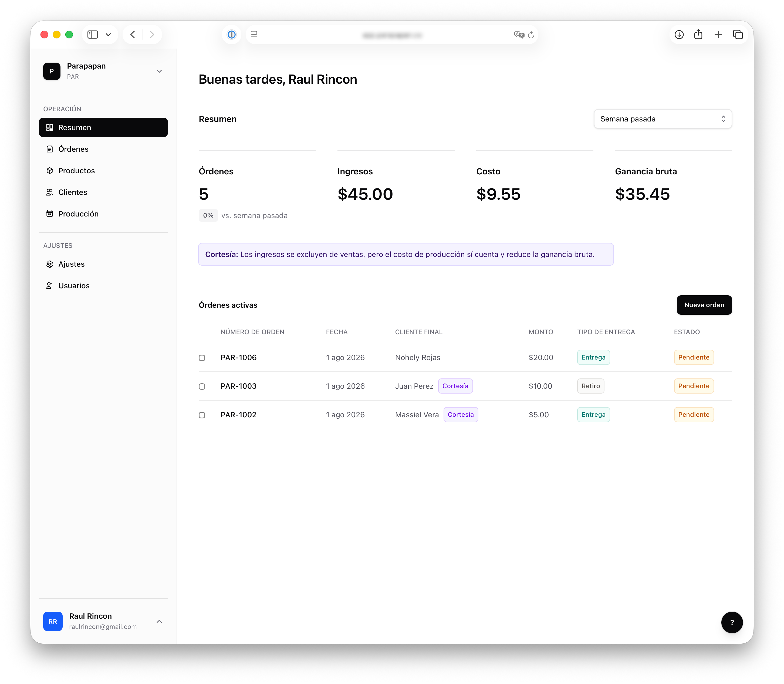Open order PAR-1002

tap(239, 415)
